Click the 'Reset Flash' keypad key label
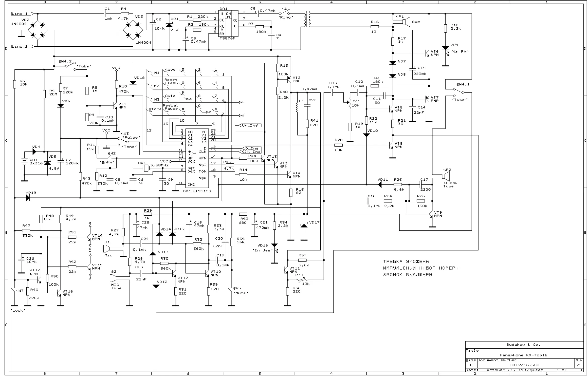The image size is (588, 376). click(171, 81)
